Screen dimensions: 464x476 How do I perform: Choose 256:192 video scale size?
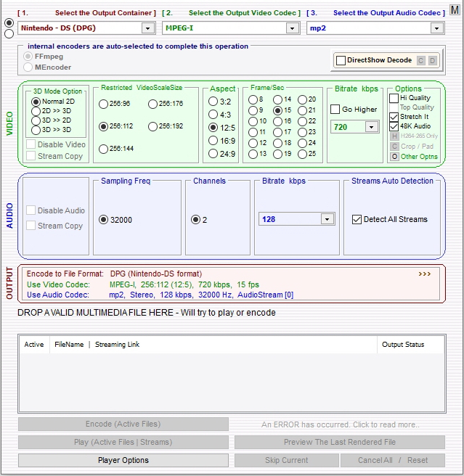click(152, 126)
